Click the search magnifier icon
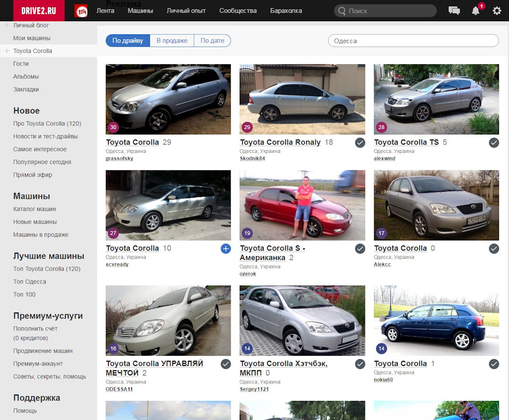509x420 pixels. click(x=342, y=11)
